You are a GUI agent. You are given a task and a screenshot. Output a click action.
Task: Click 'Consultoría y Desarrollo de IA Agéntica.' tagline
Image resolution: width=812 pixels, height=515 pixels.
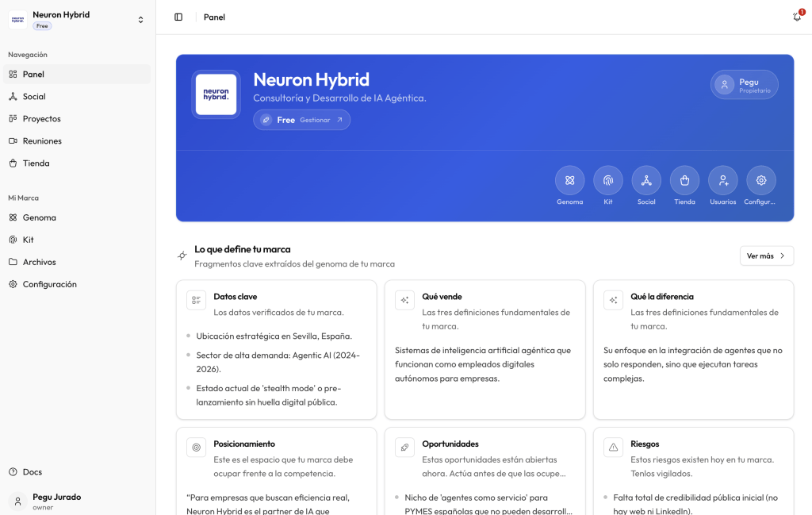(339, 98)
